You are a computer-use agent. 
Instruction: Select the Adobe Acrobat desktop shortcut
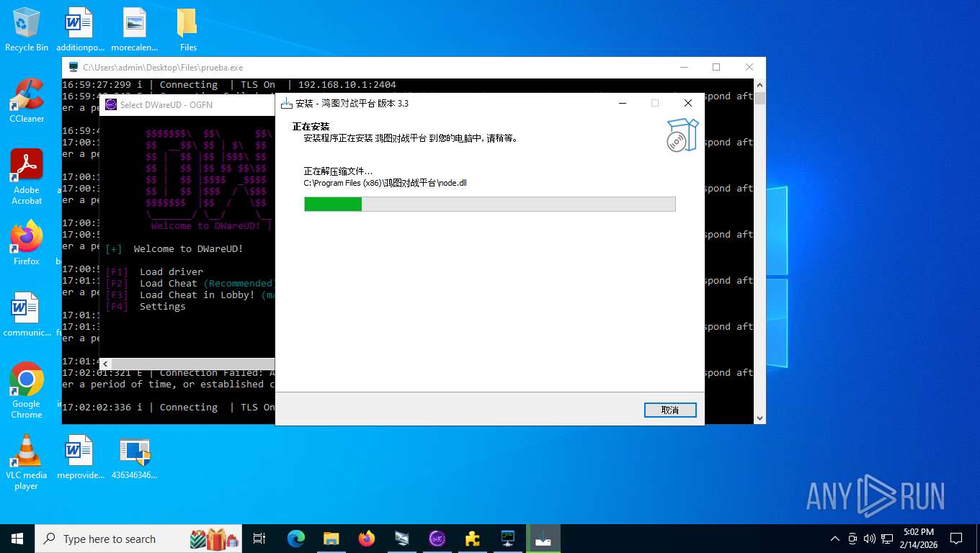click(27, 176)
